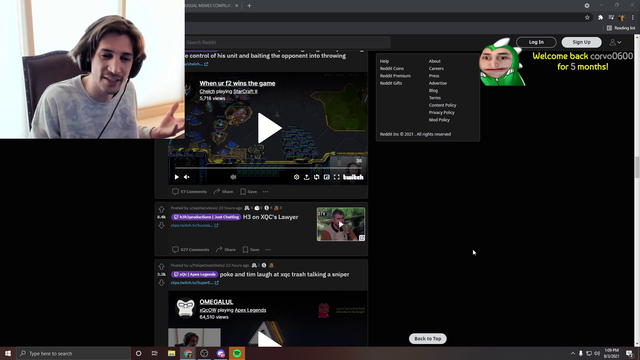
Task: Downvote 'H3 on XQC's Lawyer' post
Action: [161, 225]
